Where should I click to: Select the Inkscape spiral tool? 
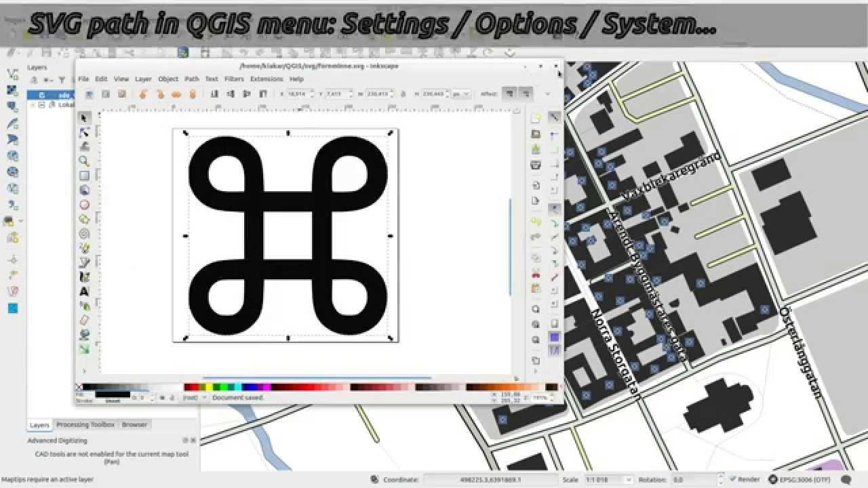[x=84, y=233]
